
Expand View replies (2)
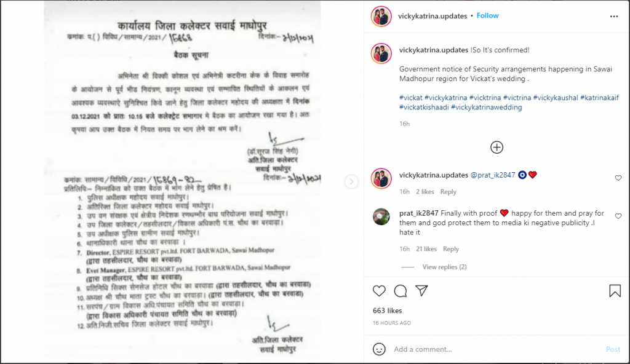click(444, 267)
